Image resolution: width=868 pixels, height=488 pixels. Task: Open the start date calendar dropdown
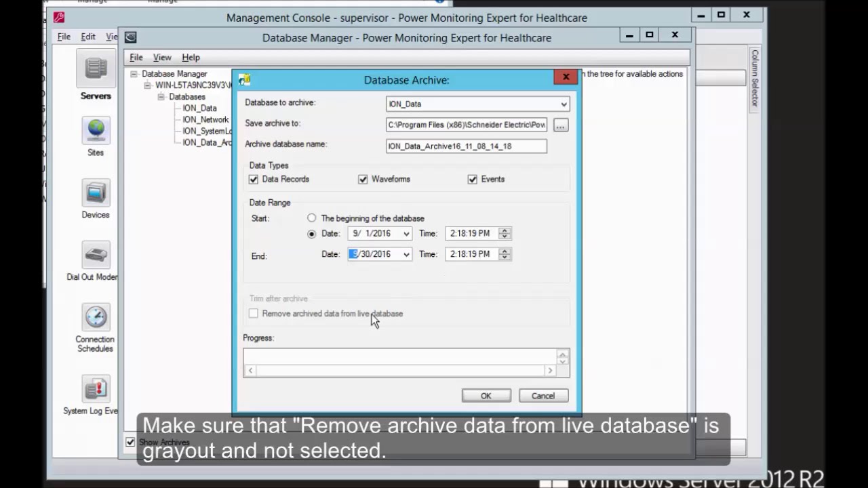[406, 234]
